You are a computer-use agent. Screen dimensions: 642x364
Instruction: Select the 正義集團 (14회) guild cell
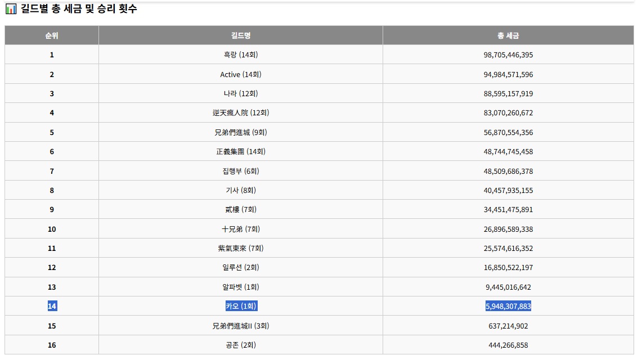tap(241, 152)
